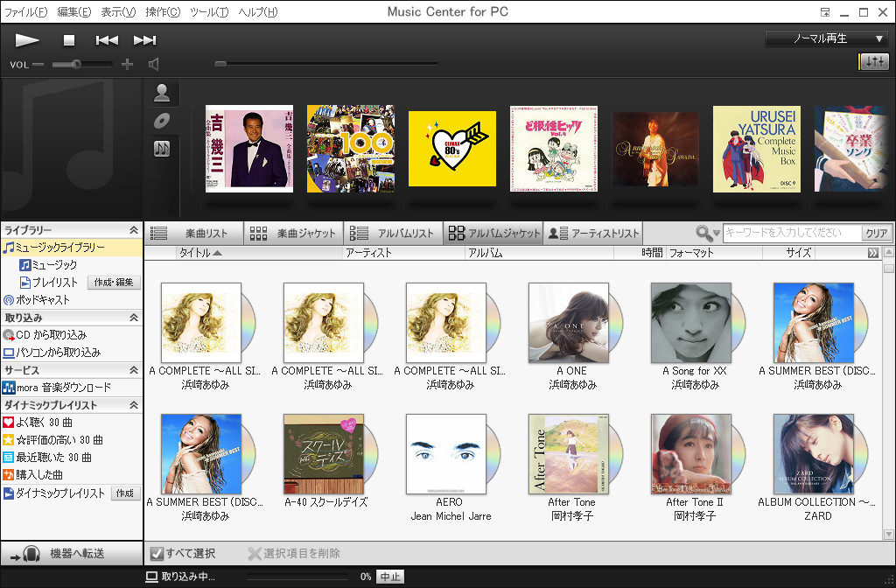Screen dimensions: 896x588
Task: Open the ノーマル再生 playback mode dropdown
Action: (x=827, y=39)
